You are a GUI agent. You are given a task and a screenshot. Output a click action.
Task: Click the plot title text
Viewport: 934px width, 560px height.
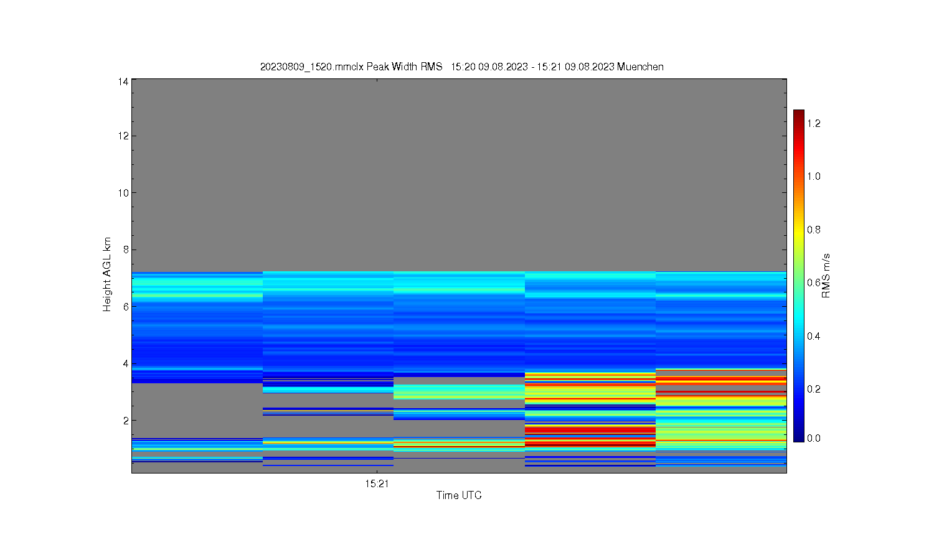[461, 67]
